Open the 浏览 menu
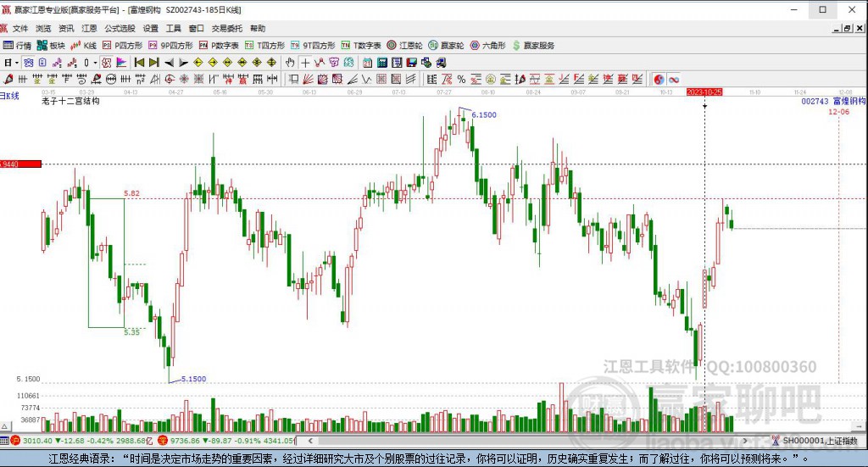The width and height of the screenshot is (868, 467). coord(43,28)
